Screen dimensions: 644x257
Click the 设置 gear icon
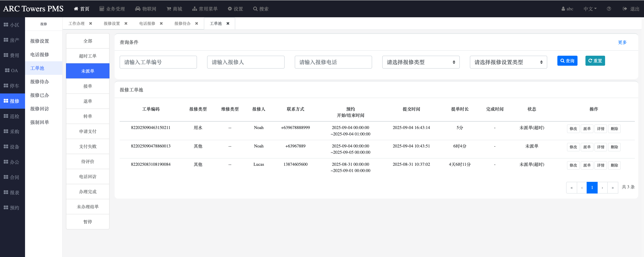click(229, 9)
